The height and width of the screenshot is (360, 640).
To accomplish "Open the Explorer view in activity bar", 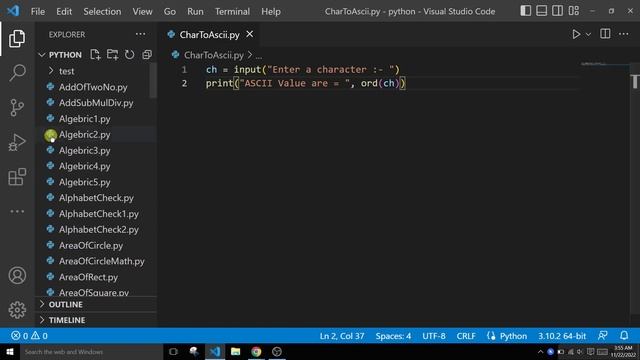I will (17, 38).
